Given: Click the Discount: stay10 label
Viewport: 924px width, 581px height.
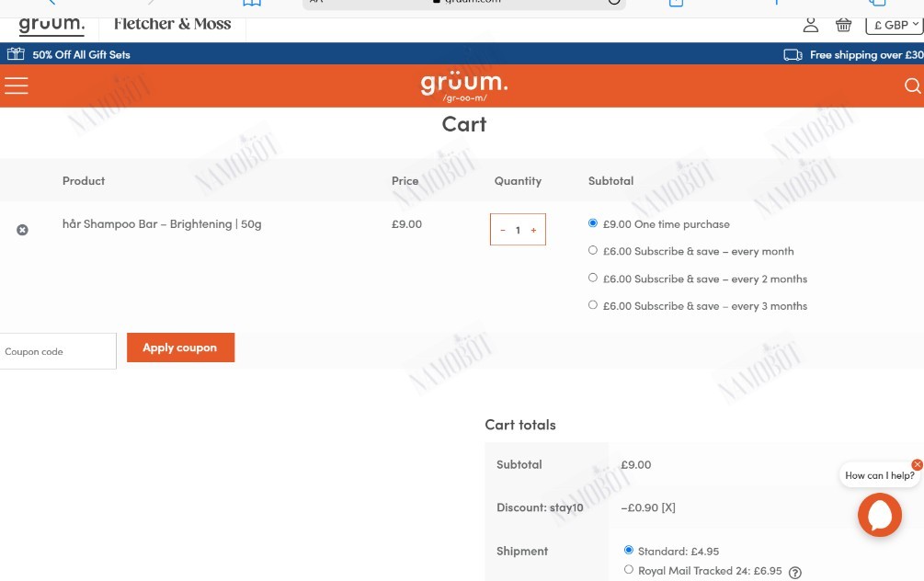Looking at the screenshot, I should 540,507.
